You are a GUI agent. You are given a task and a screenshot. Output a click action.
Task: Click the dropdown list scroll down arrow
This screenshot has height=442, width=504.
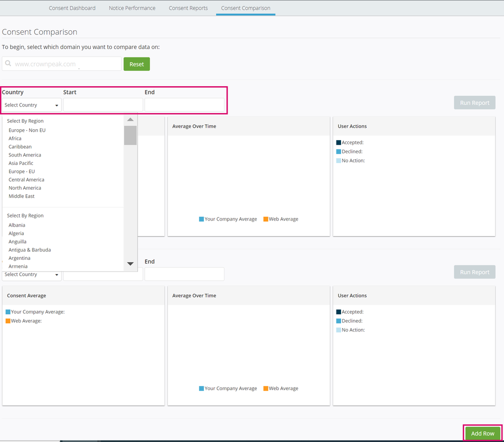tap(130, 263)
